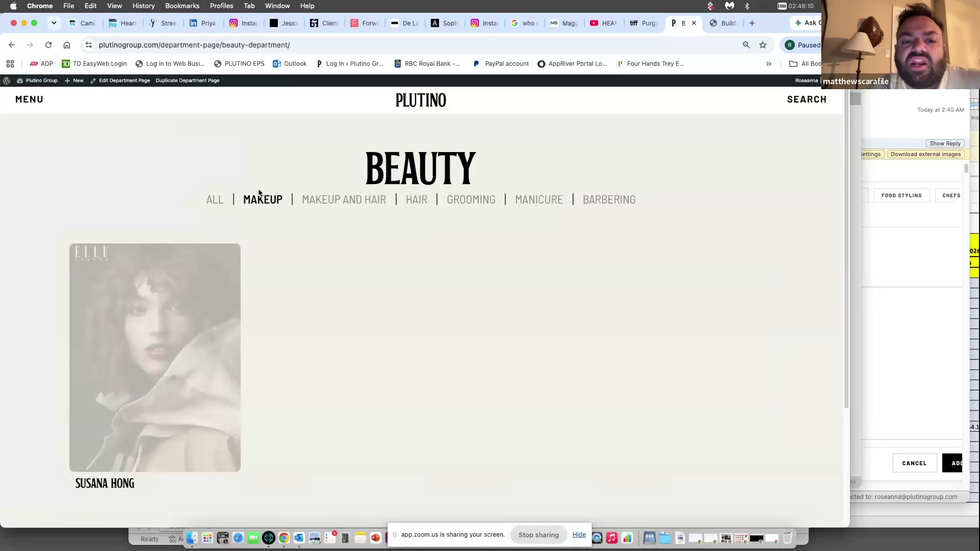Open the Chrome home page icon
The width and height of the screenshot is (980, 551).
click(x=66, y=45)
